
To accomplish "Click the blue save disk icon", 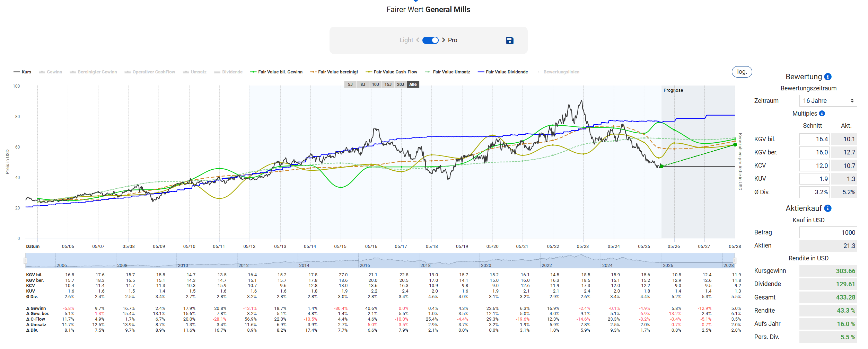I will 509,41.
